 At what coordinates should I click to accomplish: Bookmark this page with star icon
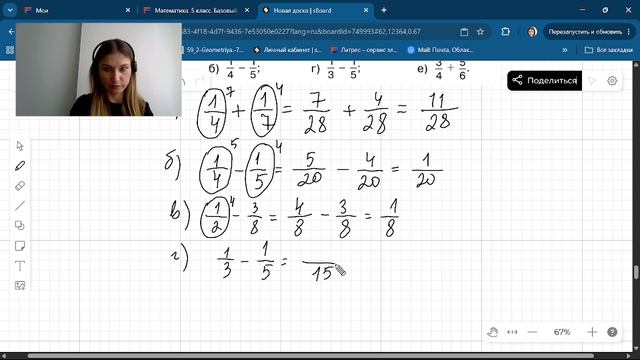[x=480, y=31]
